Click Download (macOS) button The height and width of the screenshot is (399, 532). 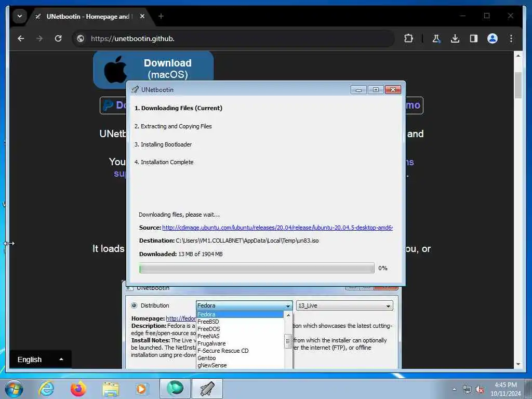point(153,69)
